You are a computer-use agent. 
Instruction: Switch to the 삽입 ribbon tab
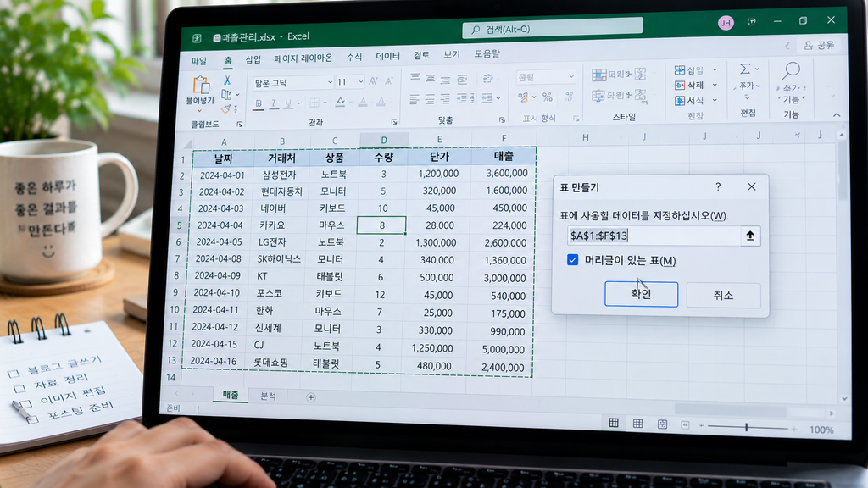(253, 59)
